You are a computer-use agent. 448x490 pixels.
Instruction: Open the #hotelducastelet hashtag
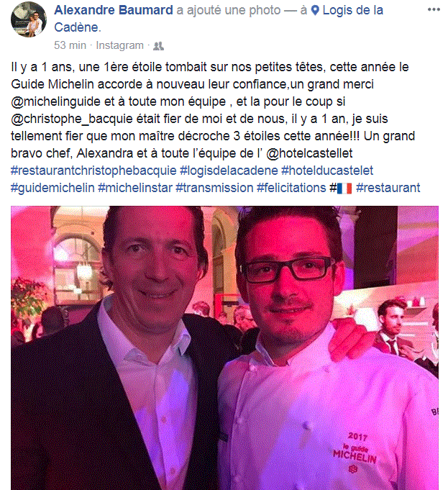[327, 171]
